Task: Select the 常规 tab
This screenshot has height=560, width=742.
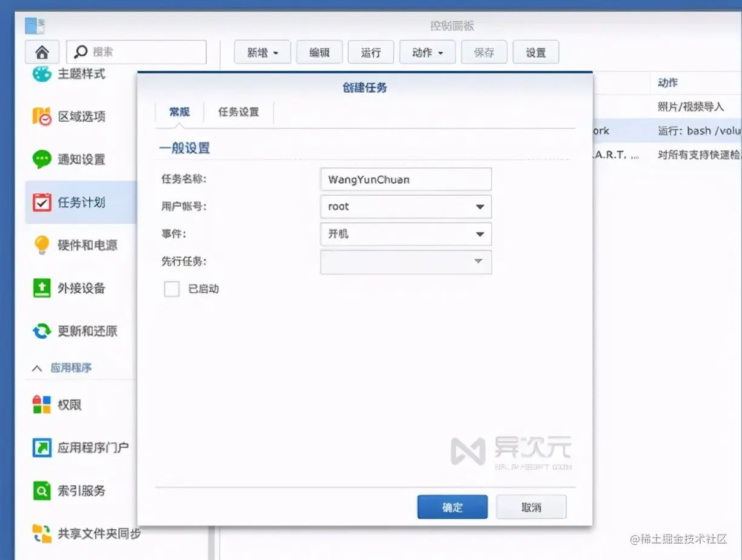Action: (179, 112)
